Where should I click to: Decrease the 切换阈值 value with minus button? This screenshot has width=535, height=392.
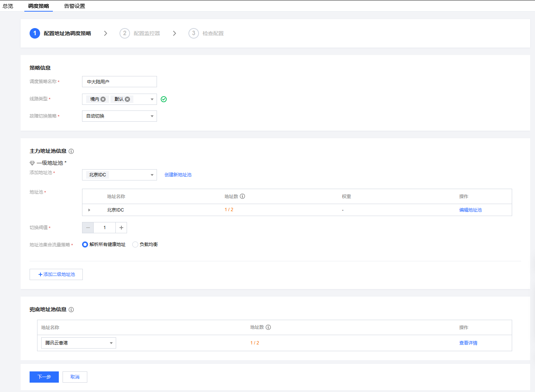pos(88,228)
